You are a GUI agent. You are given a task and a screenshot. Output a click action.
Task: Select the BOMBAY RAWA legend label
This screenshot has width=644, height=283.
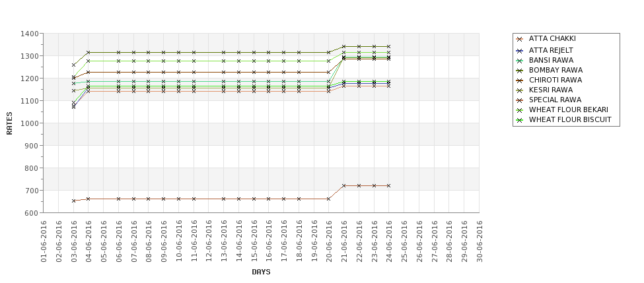[x=555, y=70]
